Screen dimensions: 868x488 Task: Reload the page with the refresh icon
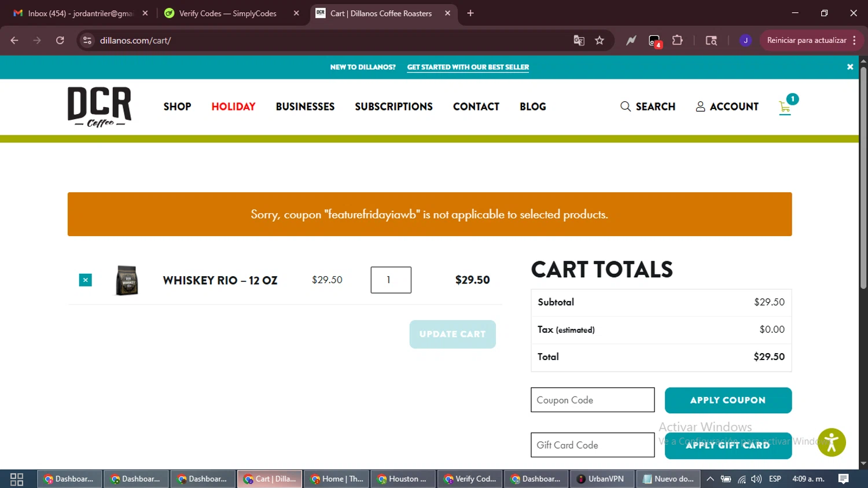pyautogui.click(x=60, y=41)
